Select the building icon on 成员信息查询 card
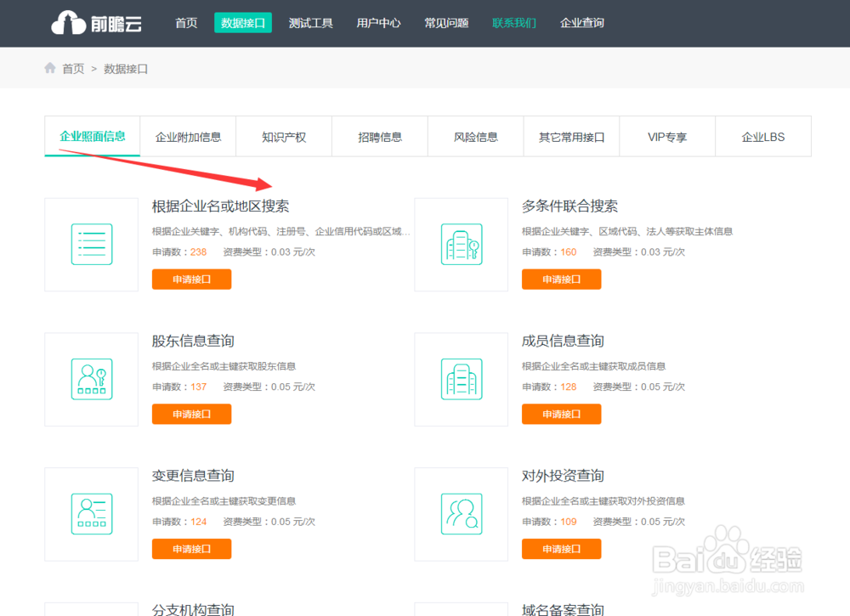Viewport: 850px width, 616px height. (x=461, y=379)
